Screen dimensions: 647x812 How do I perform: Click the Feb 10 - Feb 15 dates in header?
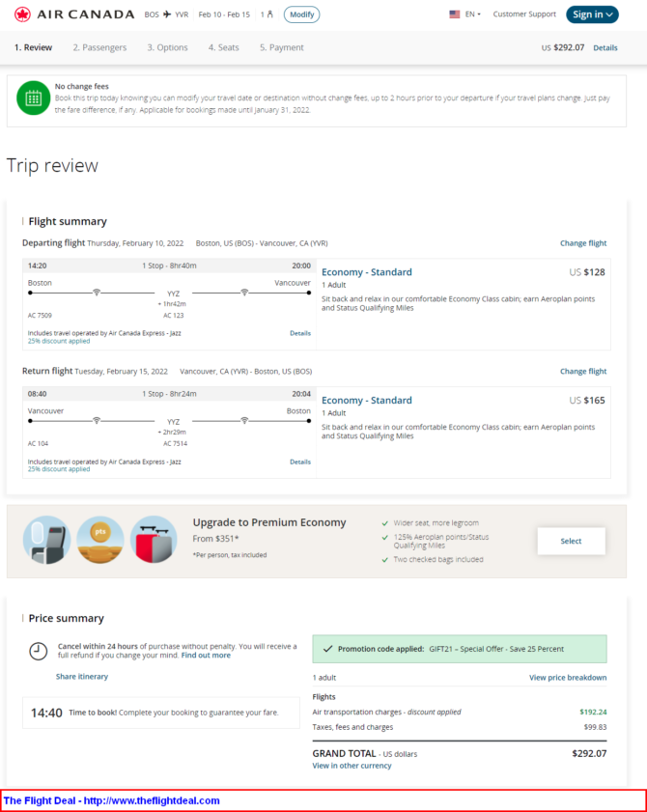224,14
